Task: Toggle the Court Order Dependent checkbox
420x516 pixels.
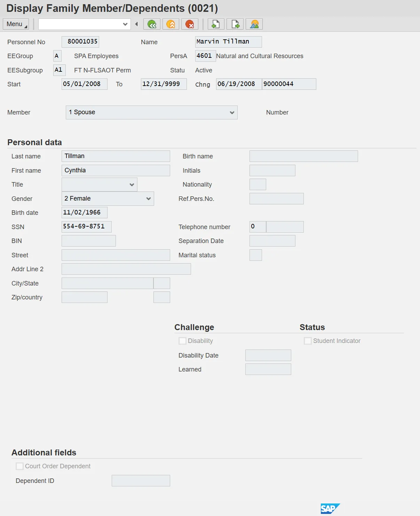Action: click(x=19, y=466)
